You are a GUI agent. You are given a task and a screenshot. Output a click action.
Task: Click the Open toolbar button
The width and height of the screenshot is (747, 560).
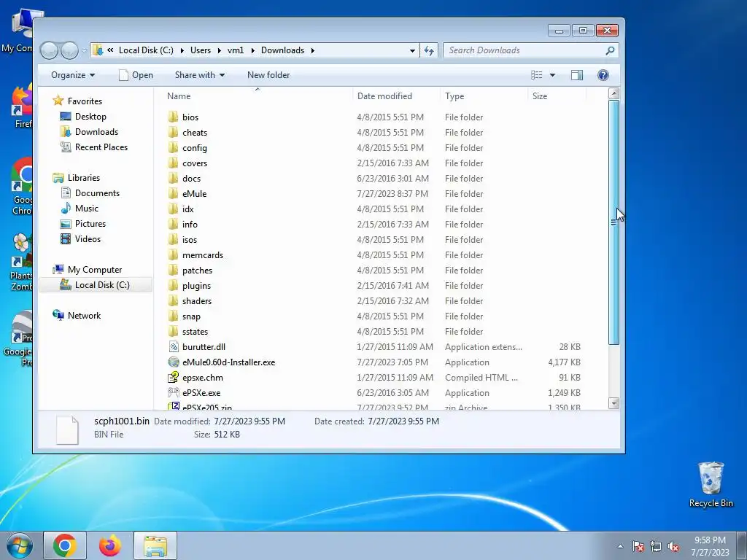point(136,75)
